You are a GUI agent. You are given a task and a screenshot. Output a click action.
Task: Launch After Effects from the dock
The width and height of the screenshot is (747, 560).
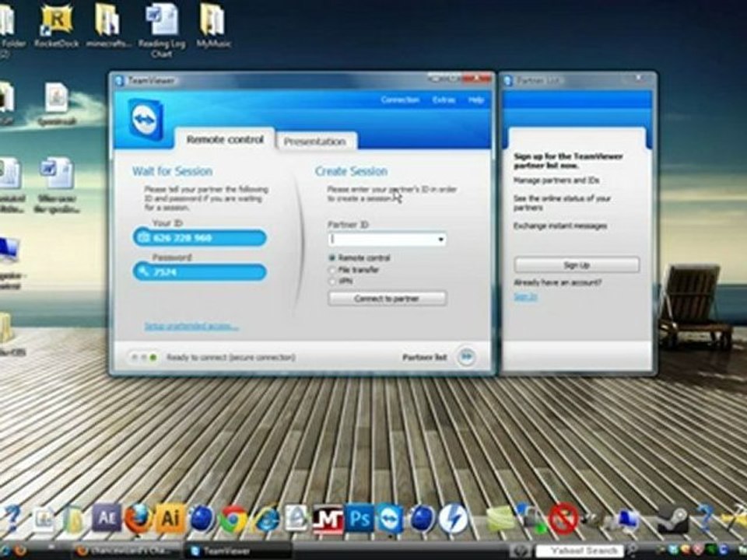(106, 516)
